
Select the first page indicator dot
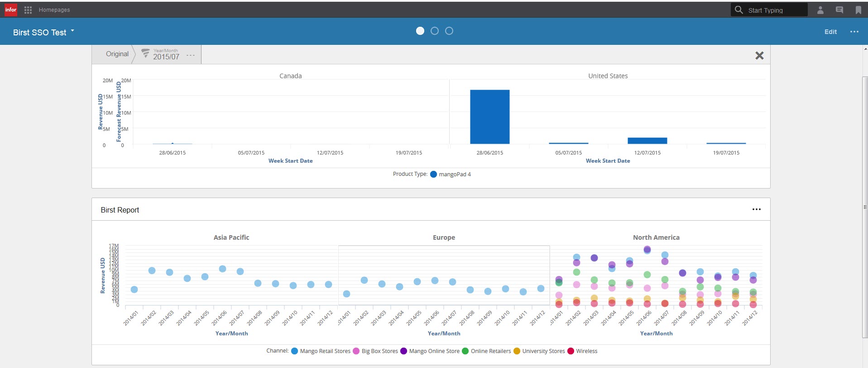click(420, 31)
